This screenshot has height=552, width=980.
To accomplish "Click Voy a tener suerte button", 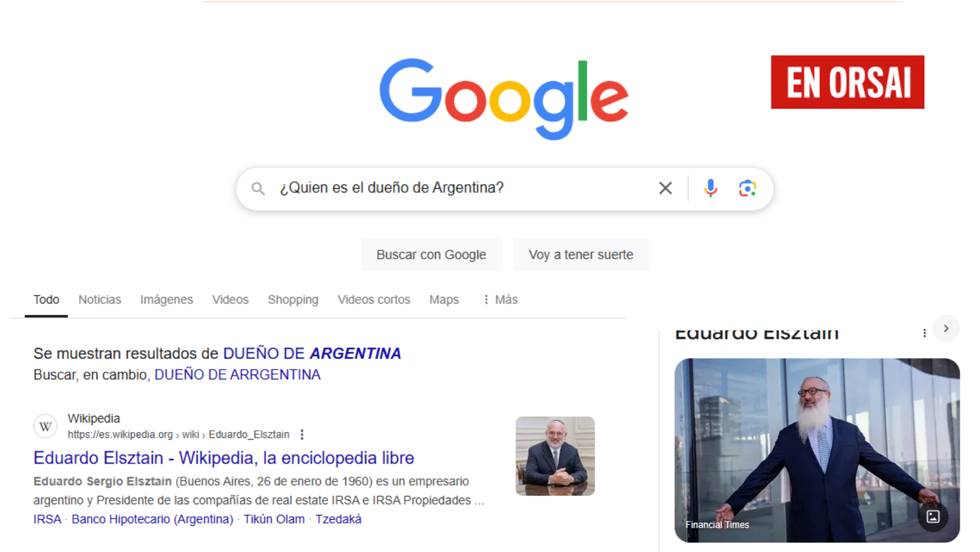I will (581, 254).
